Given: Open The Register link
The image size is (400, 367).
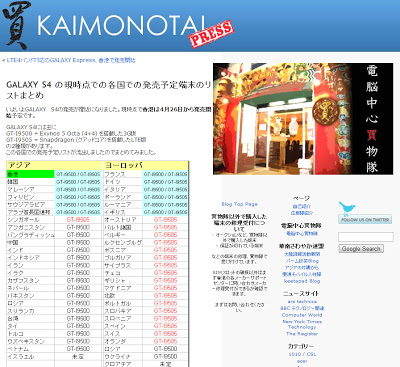Looking at the screenshot, I should pyautogui.click(x=302, y=334).
